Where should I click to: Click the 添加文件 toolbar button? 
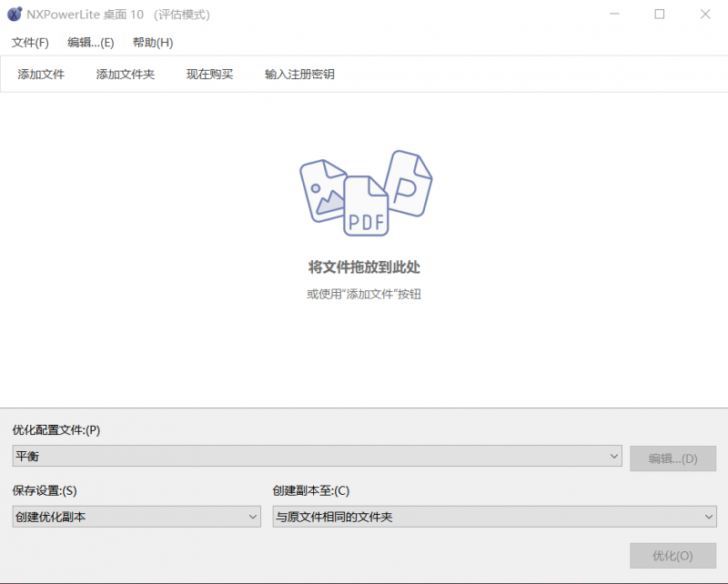click(x=40, y=74)
